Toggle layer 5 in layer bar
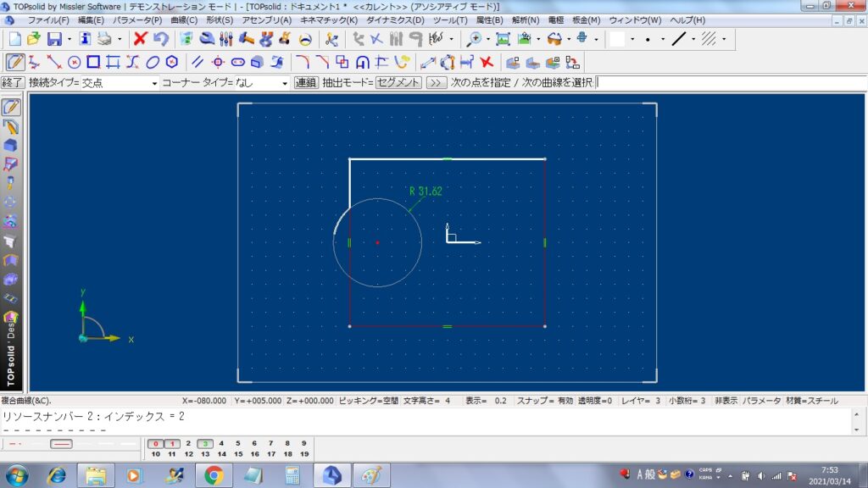 tap(238, 444)
